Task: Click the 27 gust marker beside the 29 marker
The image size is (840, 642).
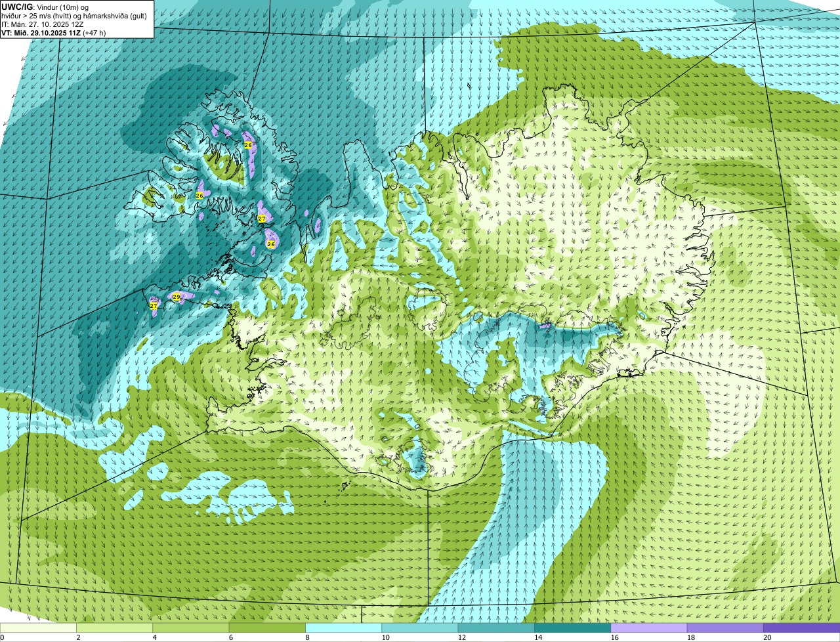Action: (x=153, y=306)
